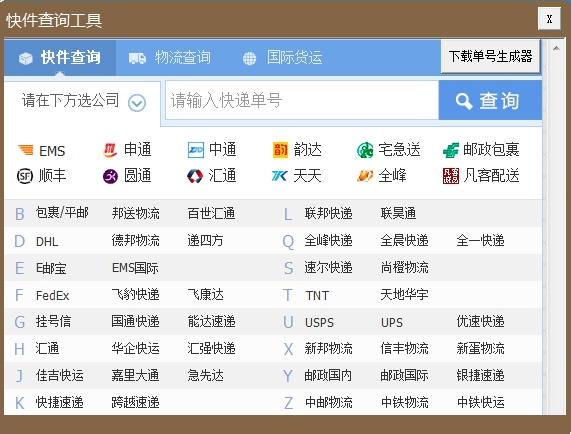
Task: Click the scrollbar up arrow
Action: (556, 48)
